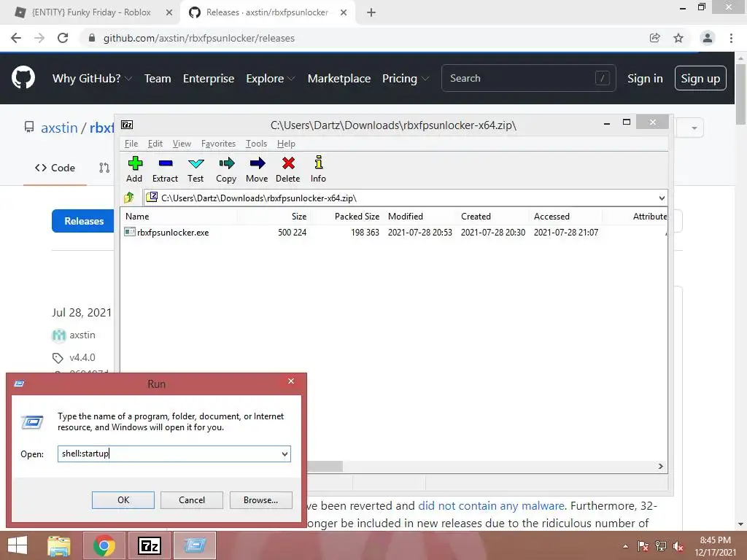This screenshot has width=747, height=560.
Task: Choose the Move tool in 7-Zip toolbar
Action: [x=257, y=169]
